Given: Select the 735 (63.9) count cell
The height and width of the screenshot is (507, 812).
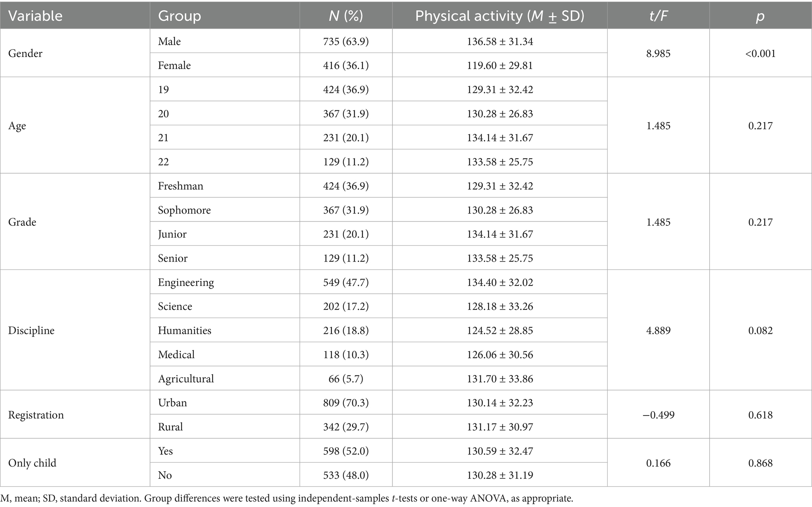Looking at the screenshot, I should 346,41.
